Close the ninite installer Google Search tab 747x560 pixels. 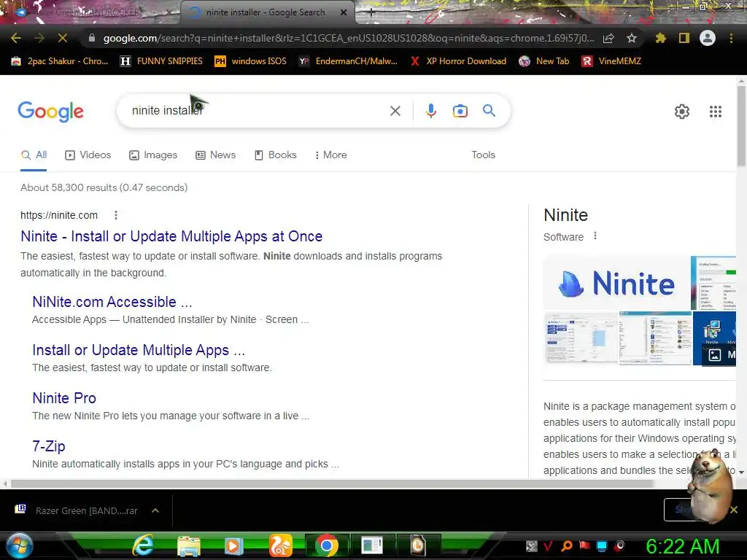click(x=344, y=12)
